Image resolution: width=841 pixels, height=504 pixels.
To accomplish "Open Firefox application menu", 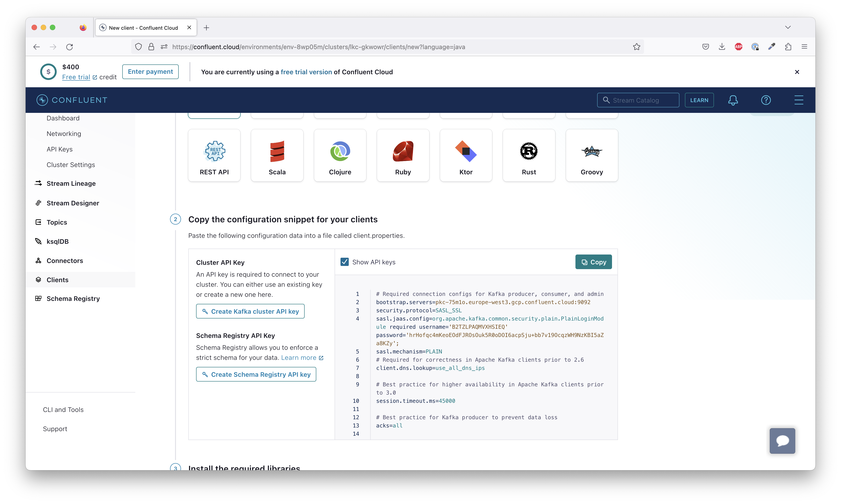I will [804, 47].
